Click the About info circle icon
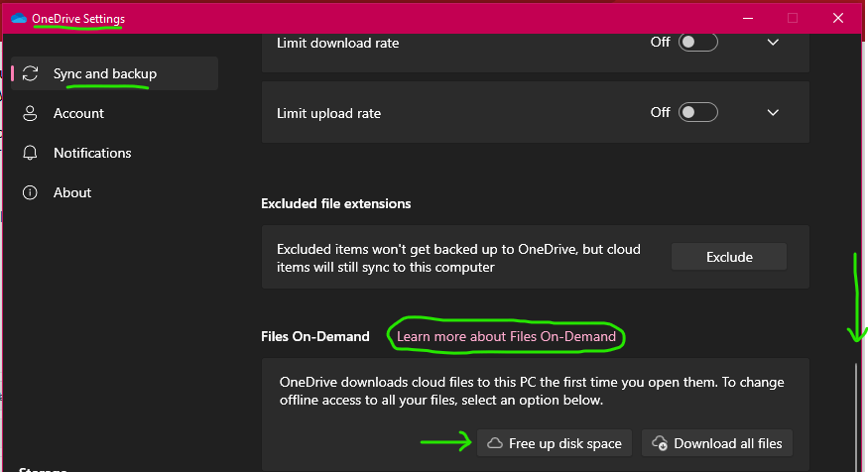The width and height of the screenshot is (868, 472). (x=30, y=192)
